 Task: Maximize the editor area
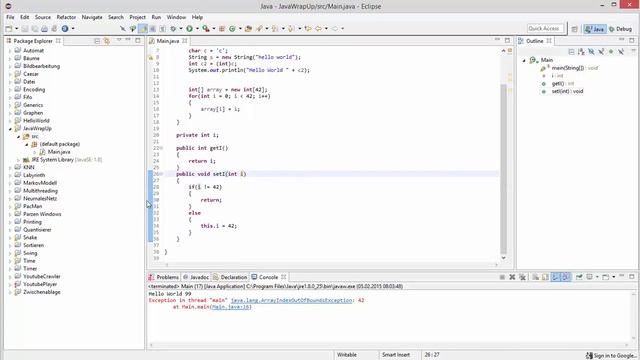click(x=507, y=40)
